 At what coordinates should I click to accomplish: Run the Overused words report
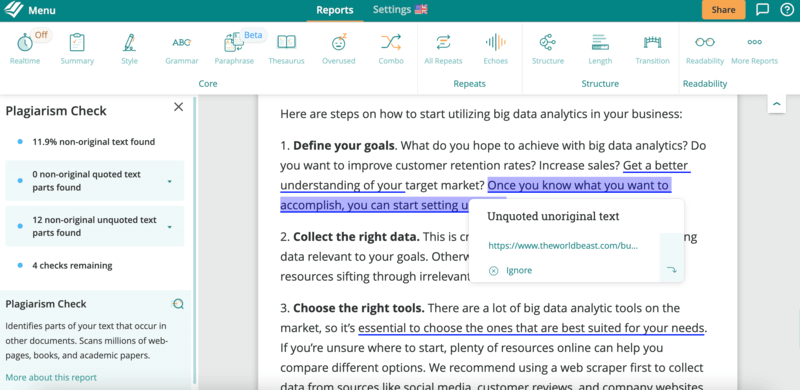tap(338, 49)
